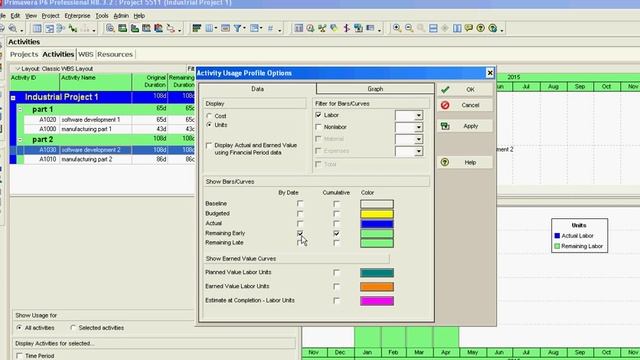
Task: Enable the Nonlabor filter checkbox
Action: tap(318, 127)
